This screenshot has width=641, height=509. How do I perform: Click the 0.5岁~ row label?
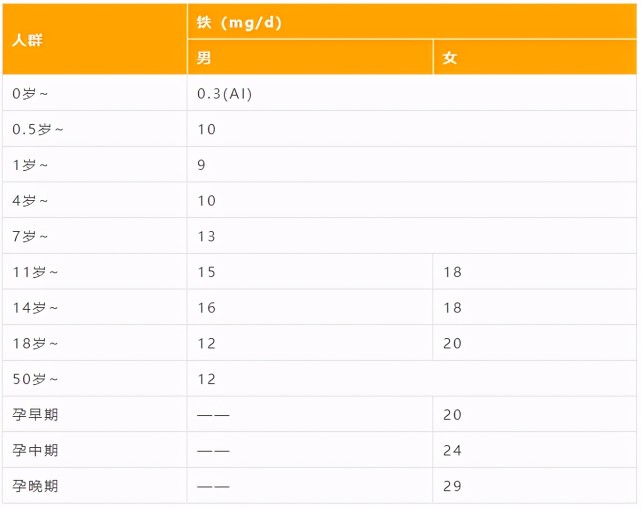click(x=35, y=129)
